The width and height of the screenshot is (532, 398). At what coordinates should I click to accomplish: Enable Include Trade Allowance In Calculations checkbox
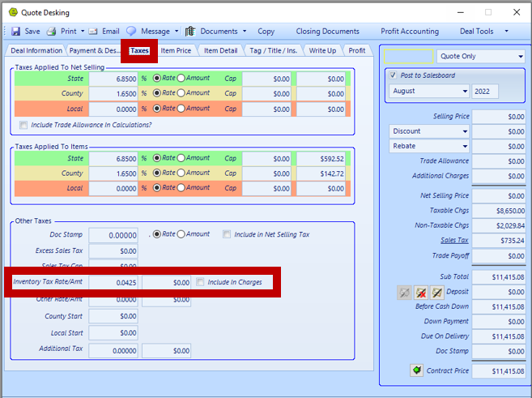point(23,125)
